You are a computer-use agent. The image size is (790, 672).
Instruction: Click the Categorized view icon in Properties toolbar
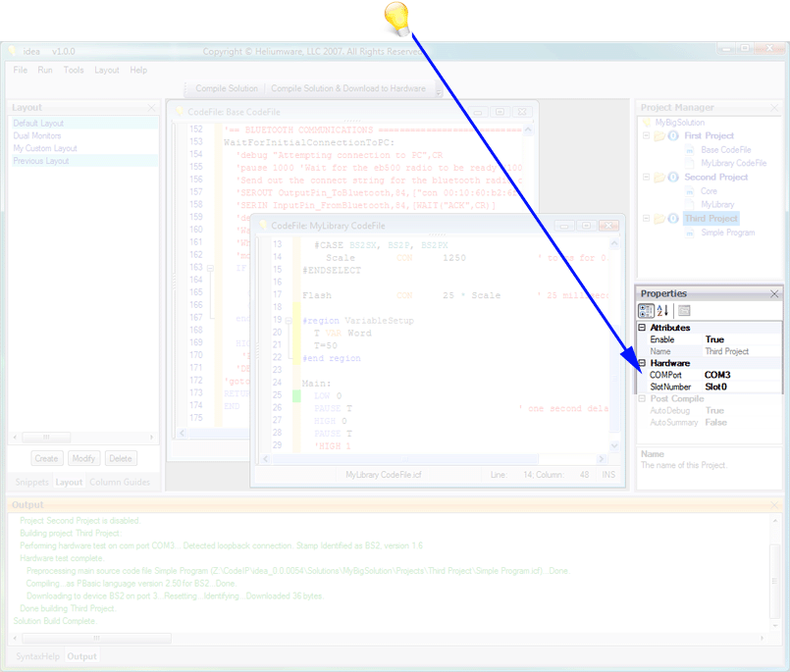[x=646, y=310]
